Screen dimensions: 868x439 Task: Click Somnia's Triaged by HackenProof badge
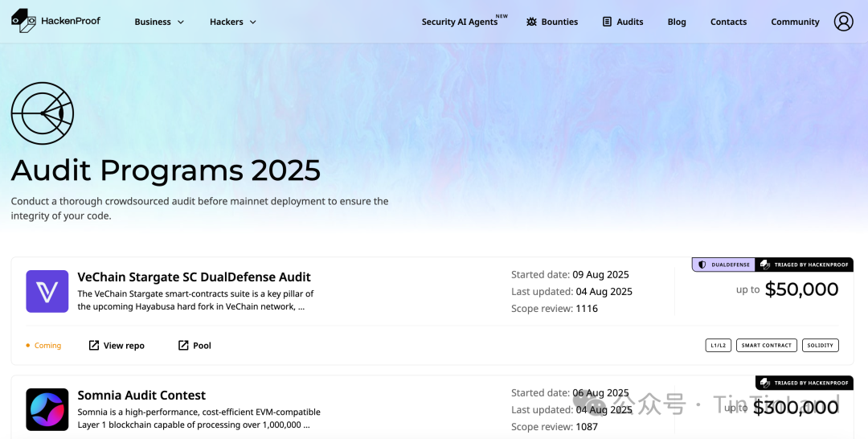[805, 383]
